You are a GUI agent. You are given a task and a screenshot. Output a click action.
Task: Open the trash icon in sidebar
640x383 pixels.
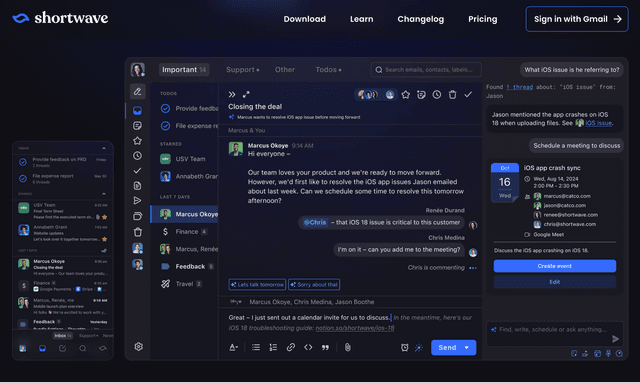pyautogui.click(x=138, y=232)
